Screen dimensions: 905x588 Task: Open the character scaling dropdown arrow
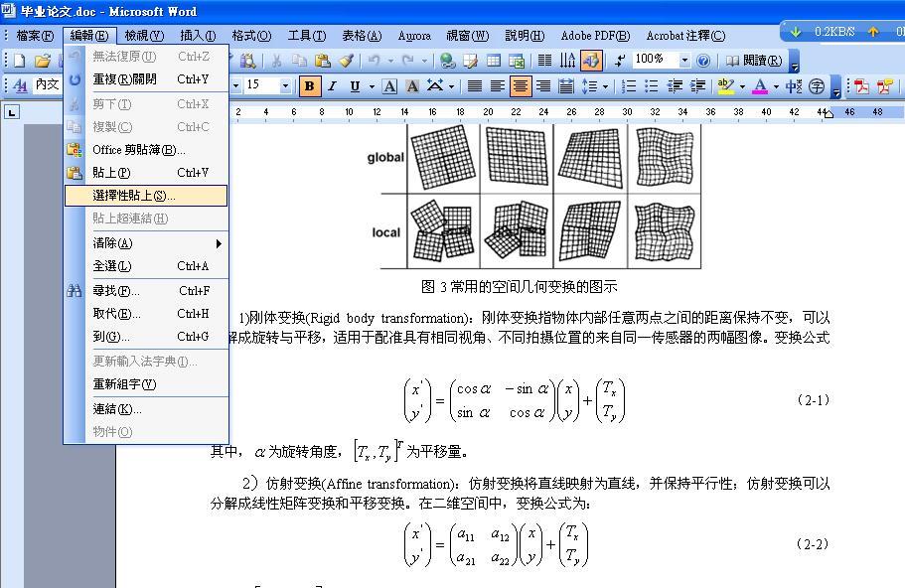tap(451, 86)
